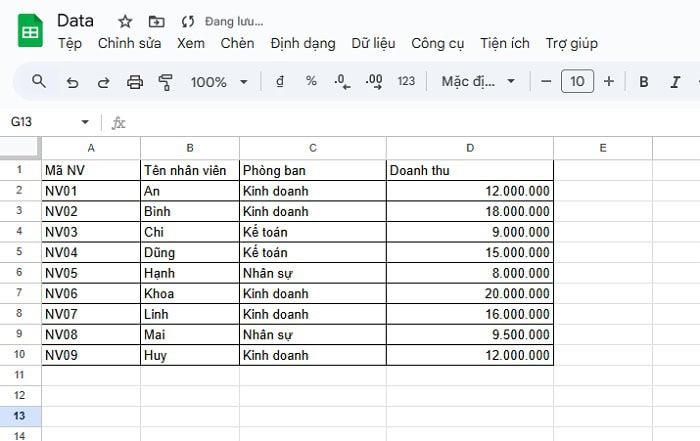Toggle bold formatting
Viewport: 700px width, 441px height.
644,82
